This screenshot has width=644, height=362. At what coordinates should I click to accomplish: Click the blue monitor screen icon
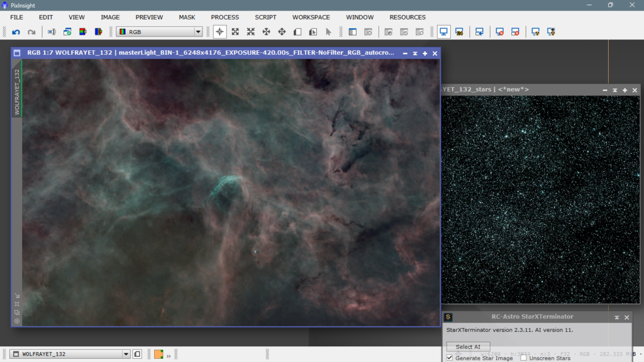click(443, 31)
